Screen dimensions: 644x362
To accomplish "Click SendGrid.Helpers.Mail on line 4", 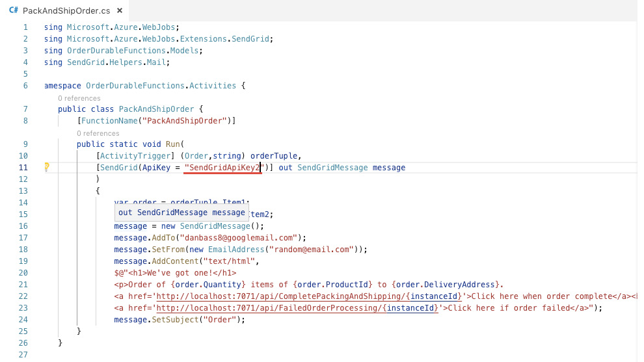I will coord(116,62).
